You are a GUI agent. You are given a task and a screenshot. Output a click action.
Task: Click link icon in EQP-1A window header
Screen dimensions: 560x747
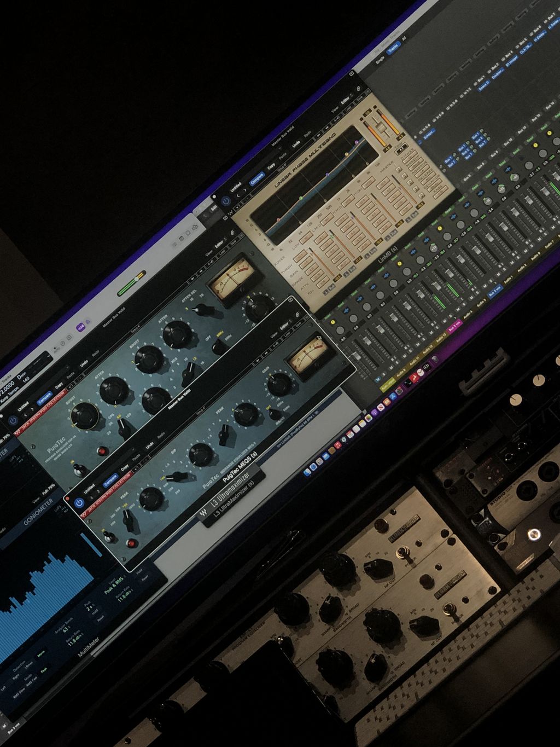coord(232,234)
